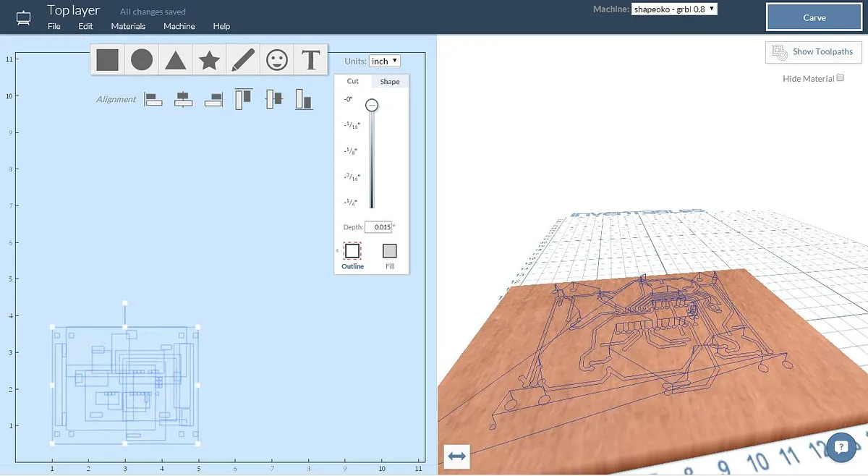Collapse the cut settings panel arrow
The image size is (868, 476).
tap(337, 251)
